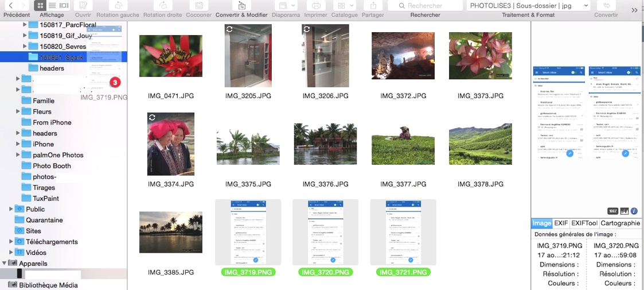Click the blue info icon in preview
644x290 pixels.
(x=634, y=211)
